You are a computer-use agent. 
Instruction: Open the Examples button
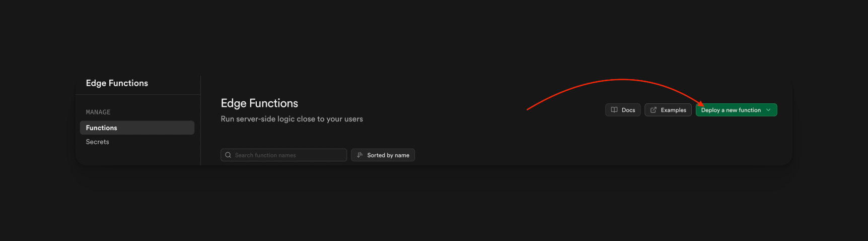[x=668, y=110]
